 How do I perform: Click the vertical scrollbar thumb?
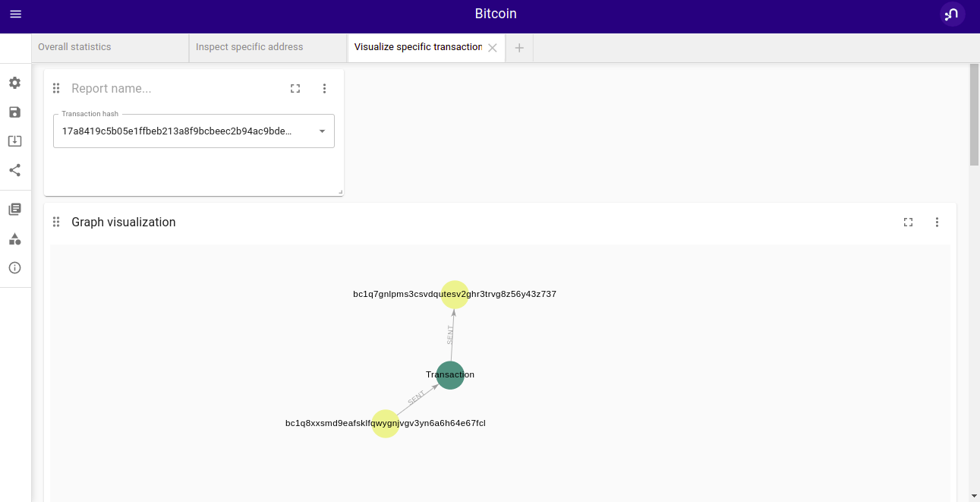tap(975, 114)
